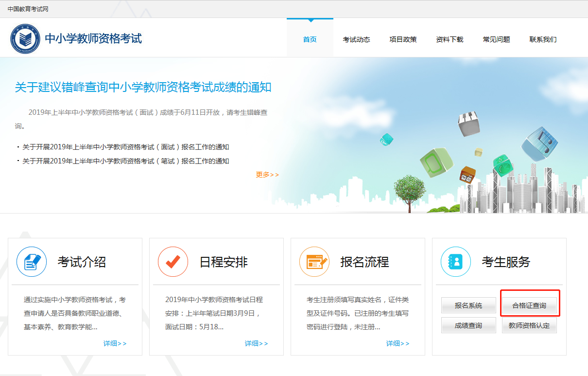Click the 成绩于6月11日开放 notice paragraph
This screenshot has width=588, height=376.
(141, 119)
